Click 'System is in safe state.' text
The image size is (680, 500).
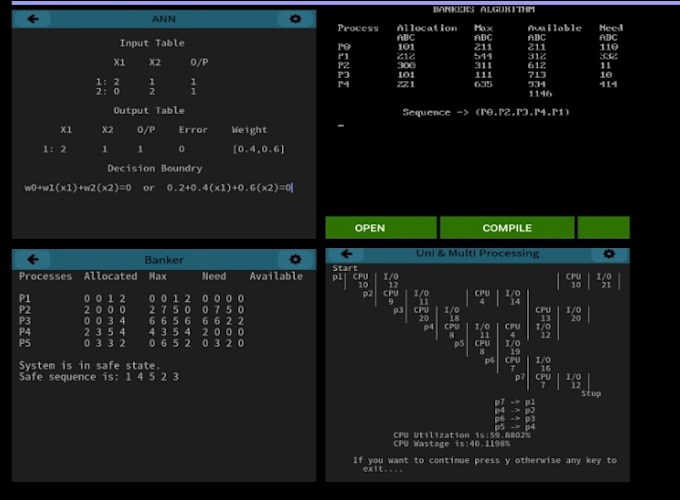click(89, 366)
